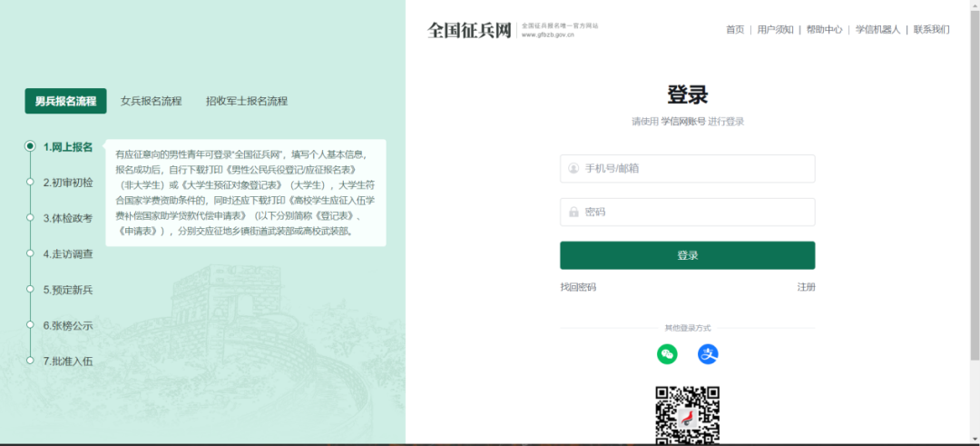The image size is (980, 446).
Task: Open the 首页 navigation link
Action: (735, 29)
